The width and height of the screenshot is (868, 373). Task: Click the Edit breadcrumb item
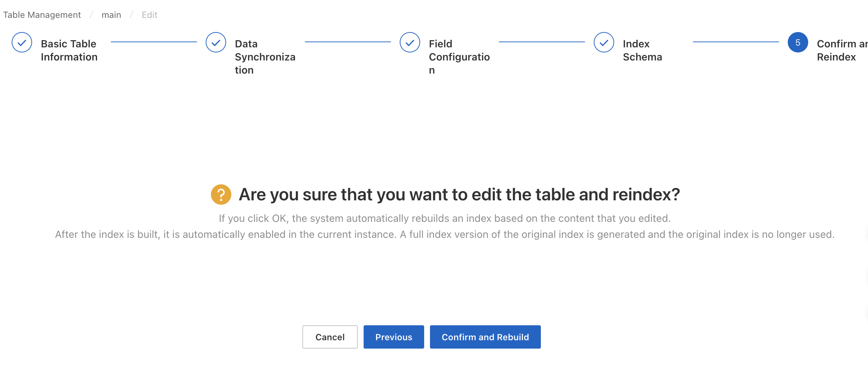[150, 15]
